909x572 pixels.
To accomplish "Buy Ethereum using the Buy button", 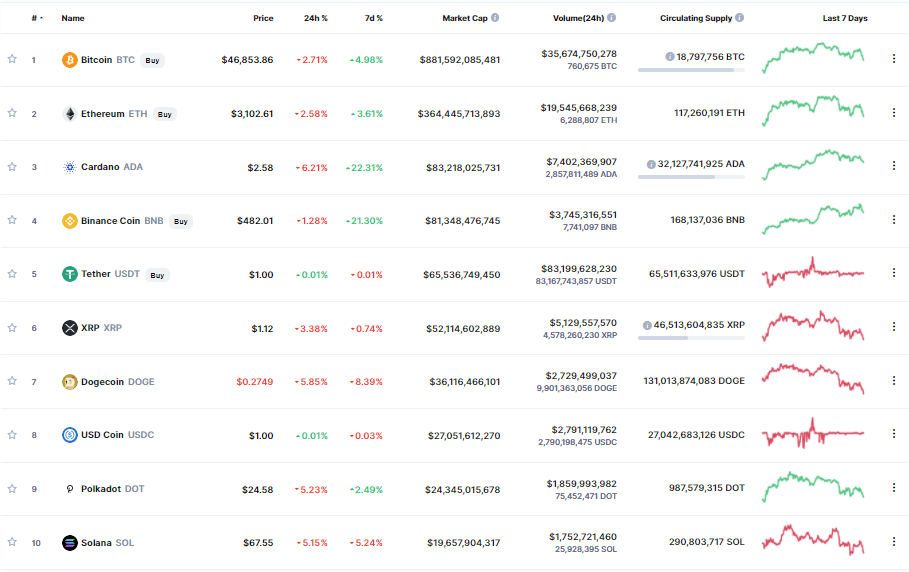I will 165,114.
